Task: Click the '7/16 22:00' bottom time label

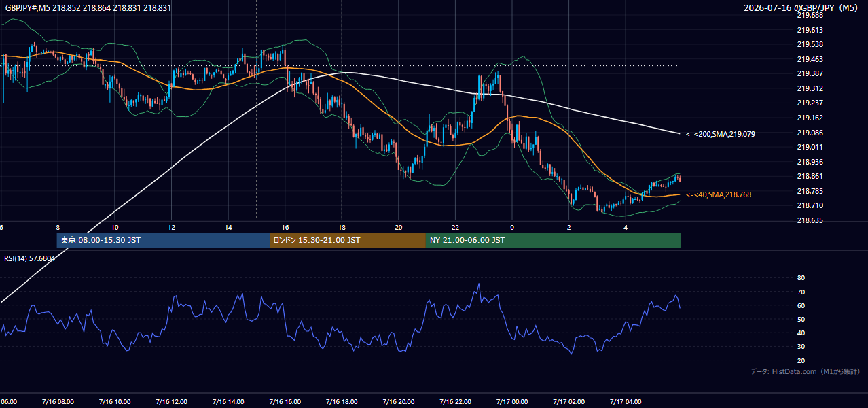Action: point(455,402)
